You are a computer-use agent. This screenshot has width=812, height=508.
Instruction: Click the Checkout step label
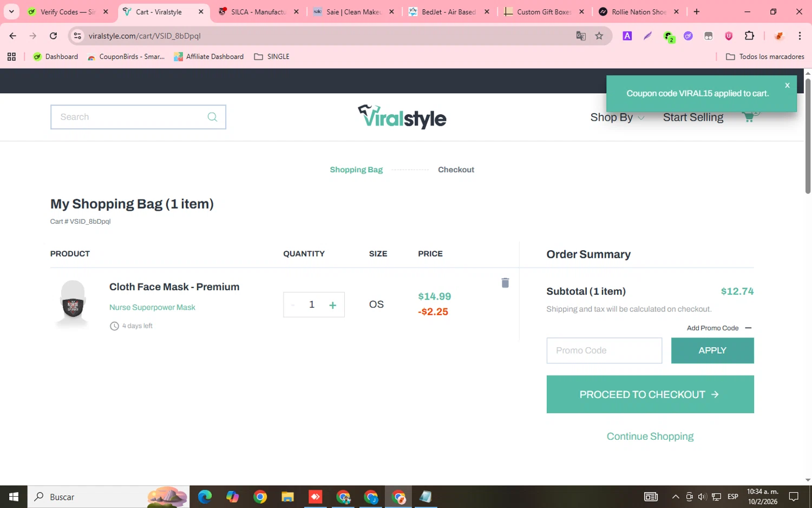tap(456, 170)
